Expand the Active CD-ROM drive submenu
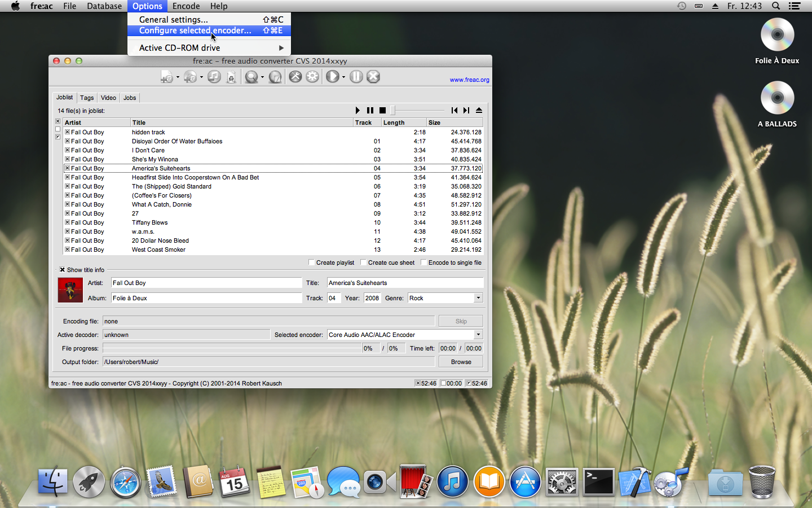 point(209,48)
